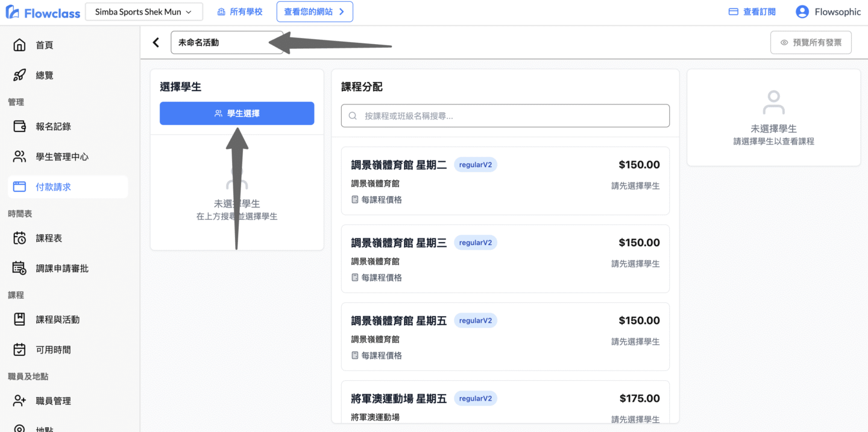
Task: Click the Flowsophic user avatar icon
Action: tap(802, 11)
